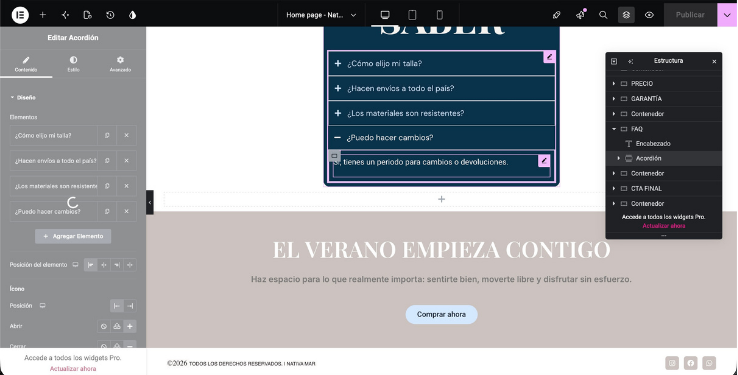Remove the '¿Los materiales son resistentes' item

(x=127, y=186)
